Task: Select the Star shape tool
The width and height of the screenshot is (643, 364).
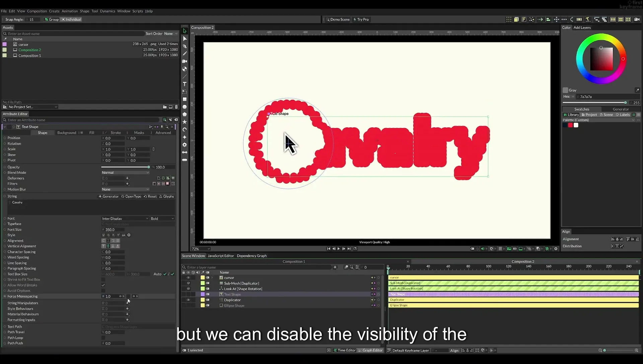Action: click(185, 122)
